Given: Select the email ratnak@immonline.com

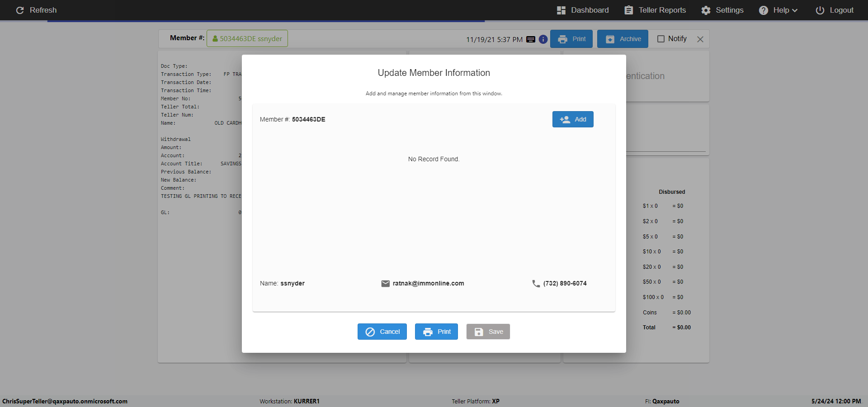Looking at the screenshot, I should tap(429, 283).
